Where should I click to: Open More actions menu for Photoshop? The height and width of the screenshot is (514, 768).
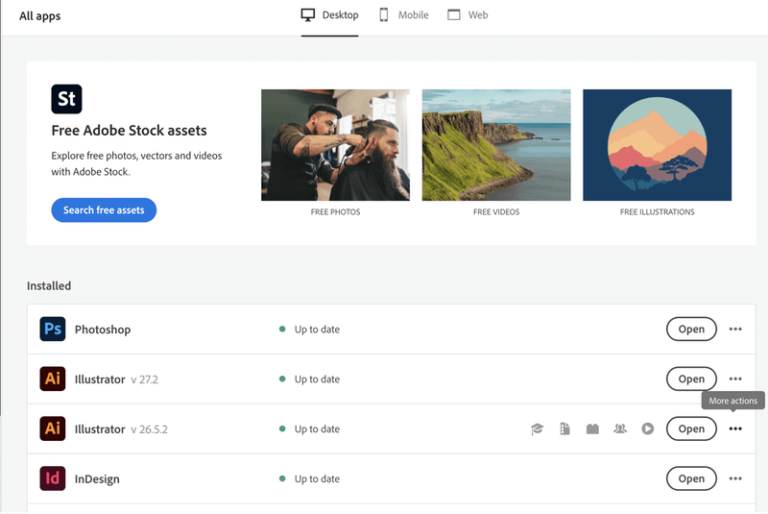pyautogui.click(x=735, y=329)
